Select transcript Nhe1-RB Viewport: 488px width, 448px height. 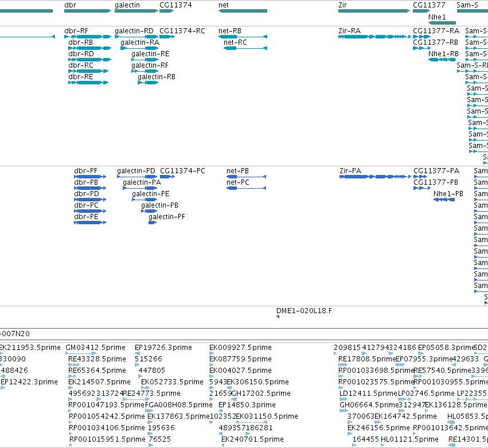click(x=443, y=54)
